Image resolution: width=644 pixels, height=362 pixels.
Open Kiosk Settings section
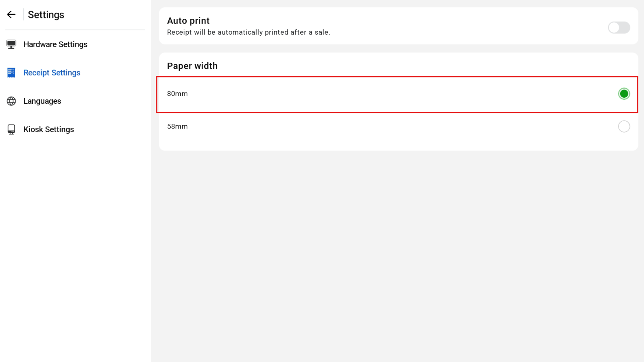click(49, 129)
